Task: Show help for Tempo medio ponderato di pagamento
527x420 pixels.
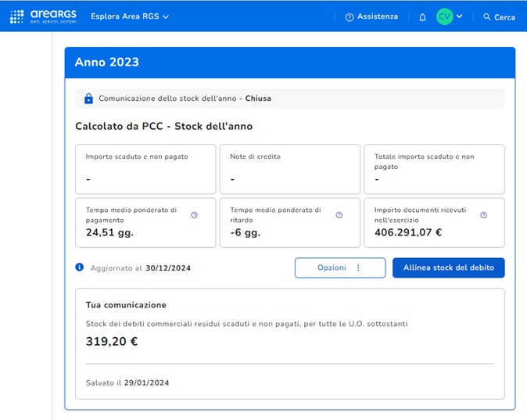Action: pyautogui.click(x=195, y=215)
